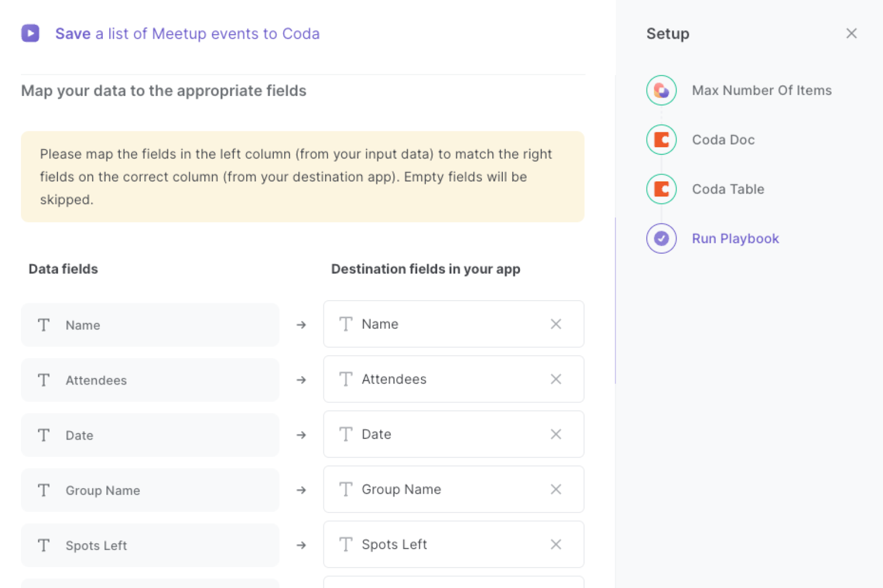The image size is (883, 588).
Task: Remove the Date destination field mapping
Action: 556,434
